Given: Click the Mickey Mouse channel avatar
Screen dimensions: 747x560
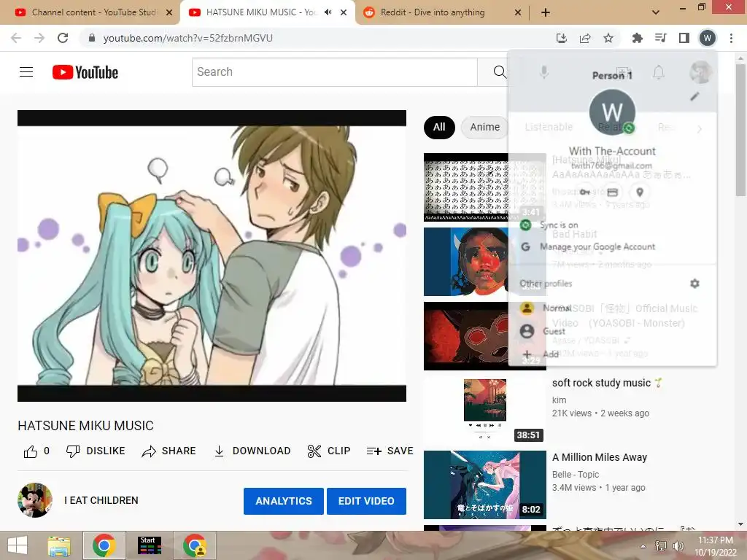Looking at the screenshot, I should 35,500.
